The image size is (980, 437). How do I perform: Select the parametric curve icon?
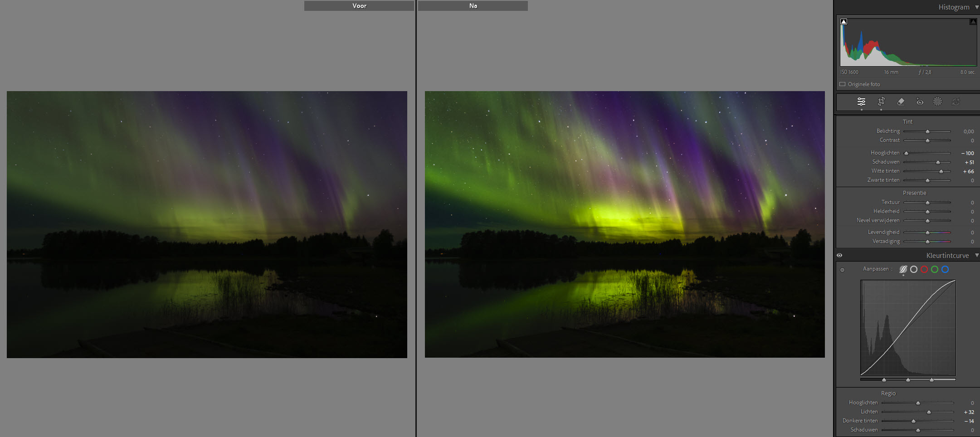tap(903, 269)
